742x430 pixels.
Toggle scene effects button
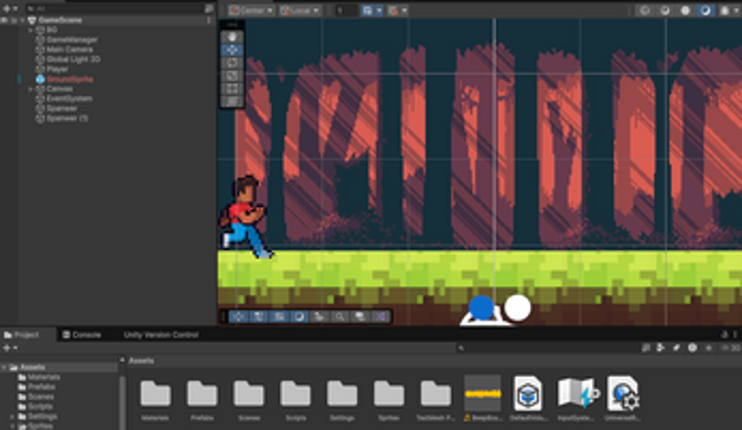click(685, 10)
